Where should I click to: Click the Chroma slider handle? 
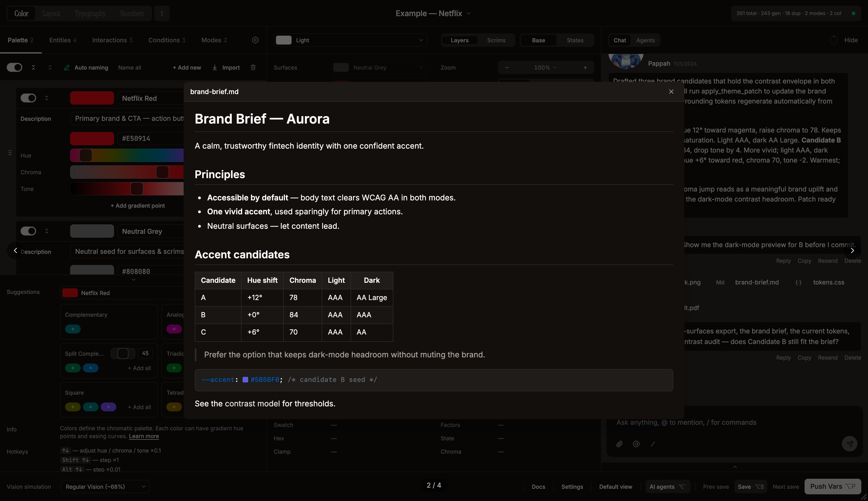162,172
